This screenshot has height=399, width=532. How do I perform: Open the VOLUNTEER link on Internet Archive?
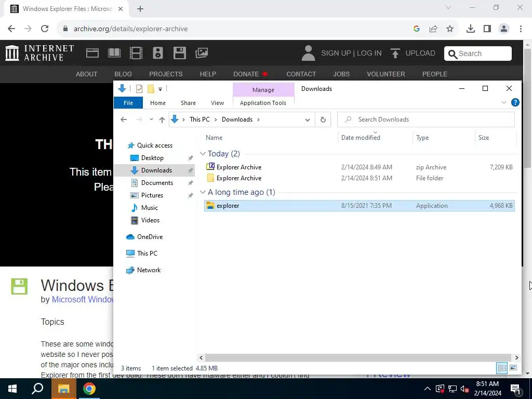386,74
